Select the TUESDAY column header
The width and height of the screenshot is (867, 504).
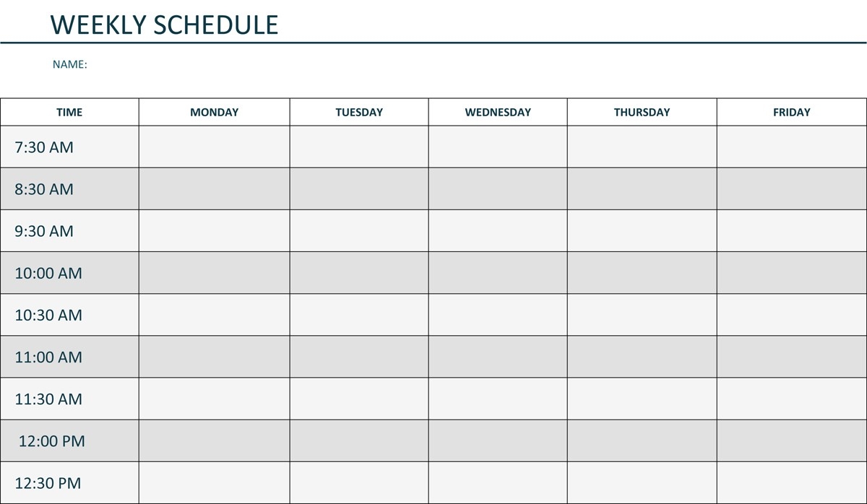coord(359,112)
